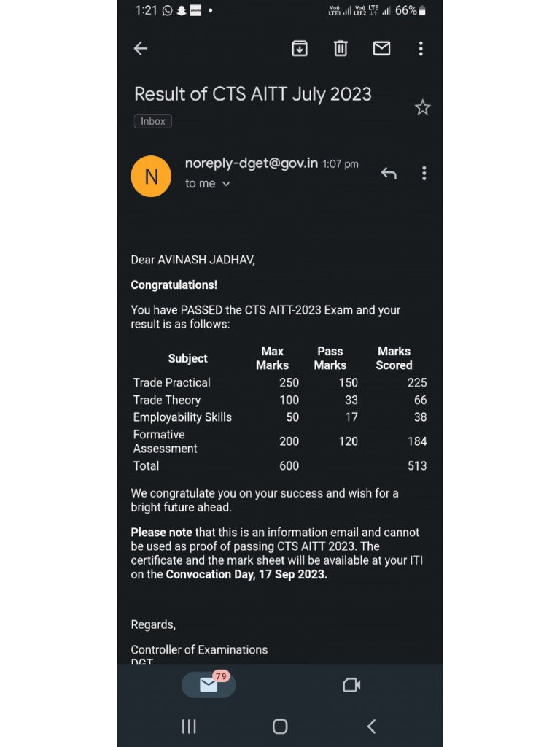This screenshot has height=747, width=560.
Task: Tap the back arrow to leave the email
Action: (141, 49)
